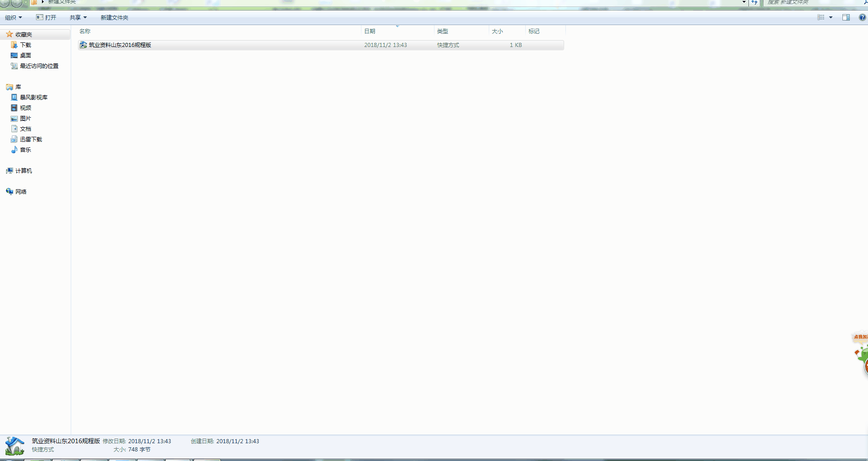Open the 暴风影视库 library

click(33, 98)
